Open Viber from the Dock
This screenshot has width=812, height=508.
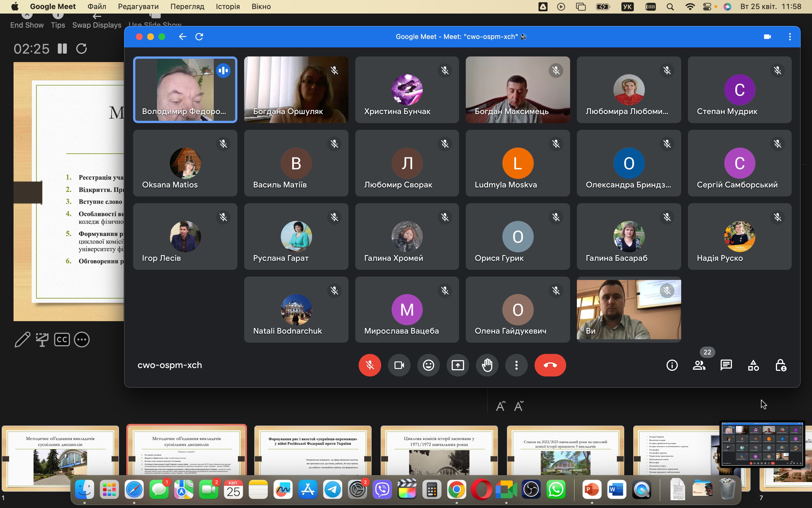click(382, 490)
